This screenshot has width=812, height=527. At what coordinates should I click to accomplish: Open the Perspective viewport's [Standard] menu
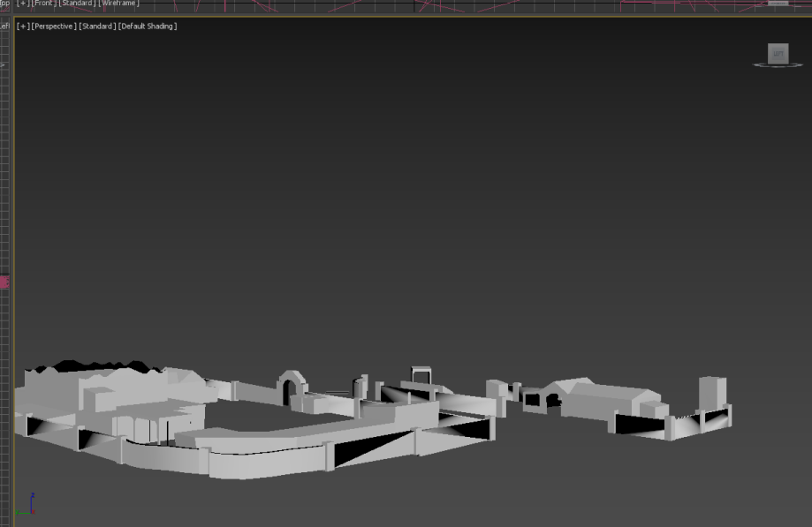97,26
